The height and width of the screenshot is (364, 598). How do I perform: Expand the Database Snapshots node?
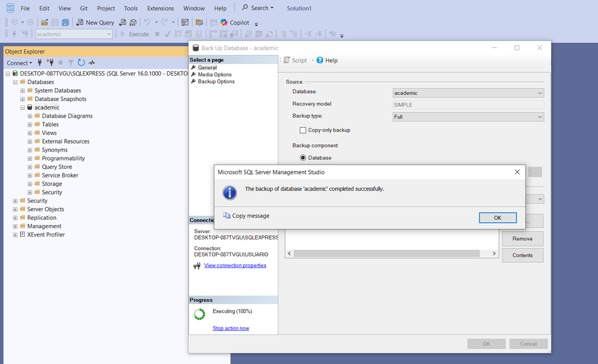point(22,99)
